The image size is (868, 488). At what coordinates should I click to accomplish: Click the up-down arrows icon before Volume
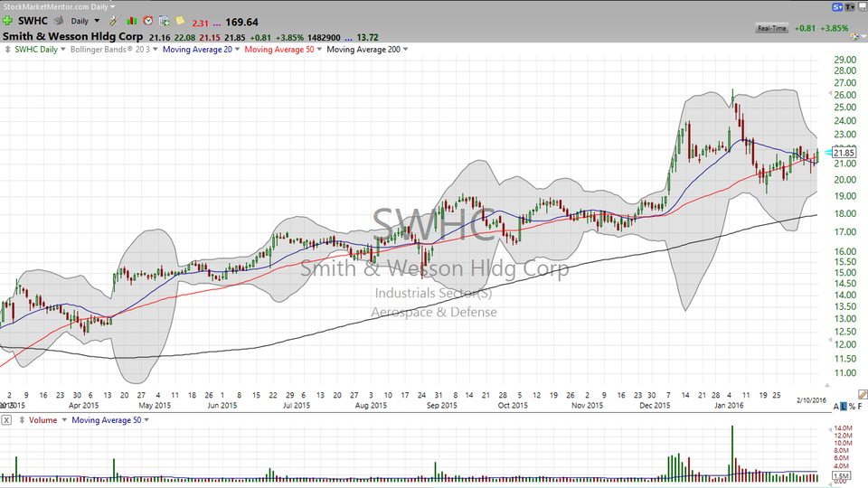tap(22, 420)
